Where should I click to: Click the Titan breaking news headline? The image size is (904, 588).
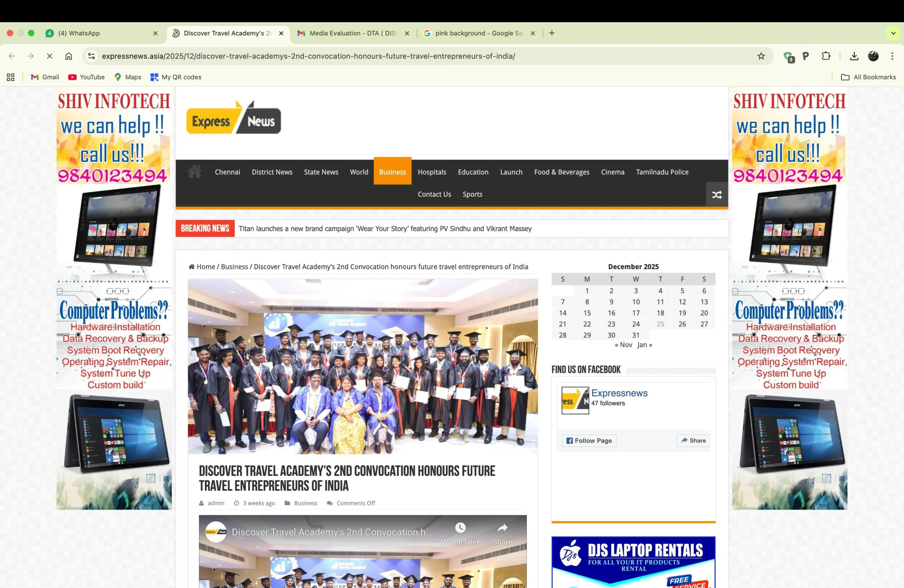click(385, 229)
